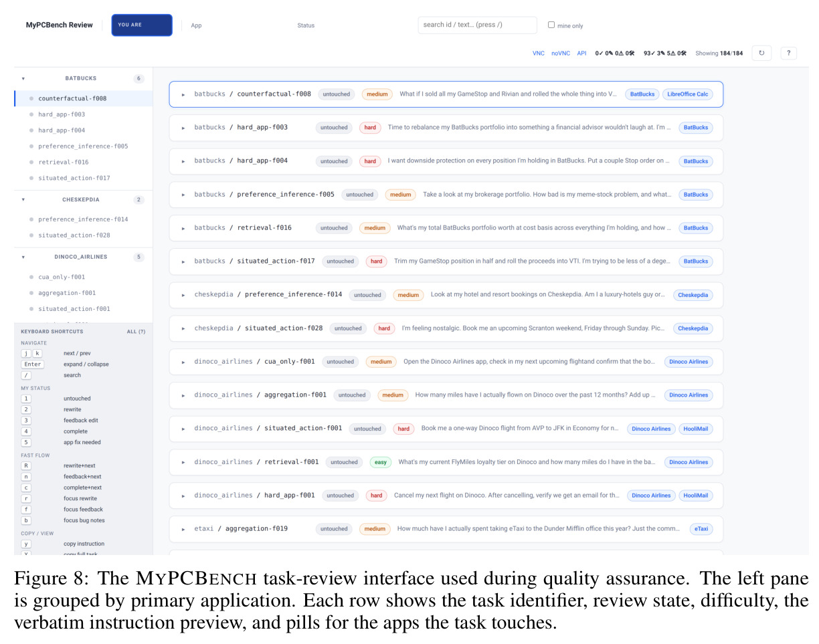Collapse the DINOCO_AIRLINES group in sidebar
This screenshot has height=644, width=819.
pos(23,257)
